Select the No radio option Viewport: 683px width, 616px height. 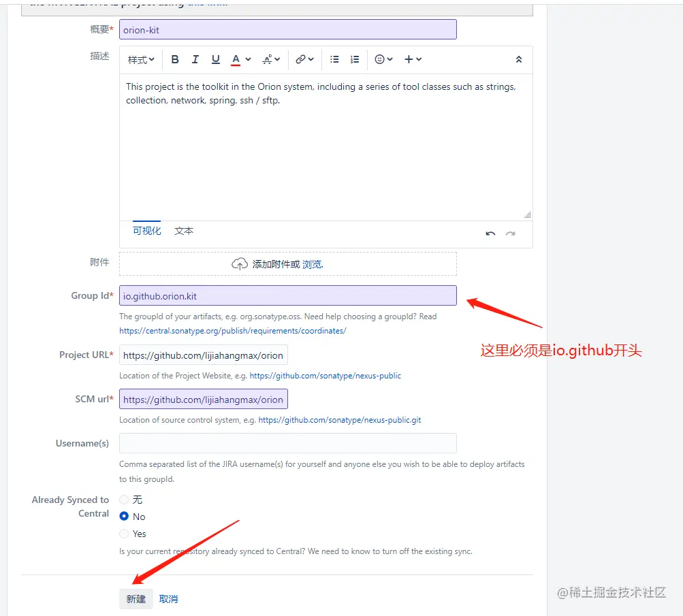click(x=124, y=517)
